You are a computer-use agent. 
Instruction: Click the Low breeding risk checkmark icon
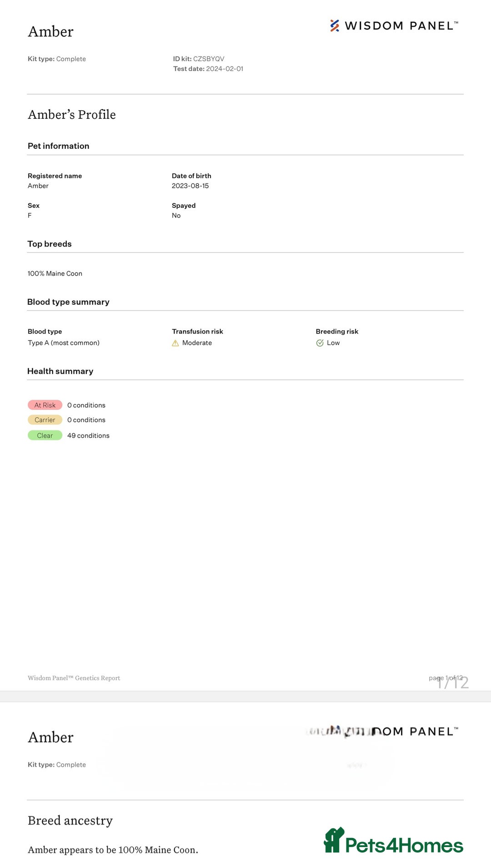coord(320,343)
